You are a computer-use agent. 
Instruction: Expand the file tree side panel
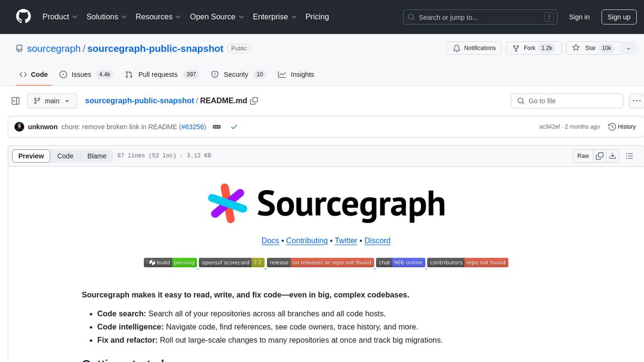16,101
